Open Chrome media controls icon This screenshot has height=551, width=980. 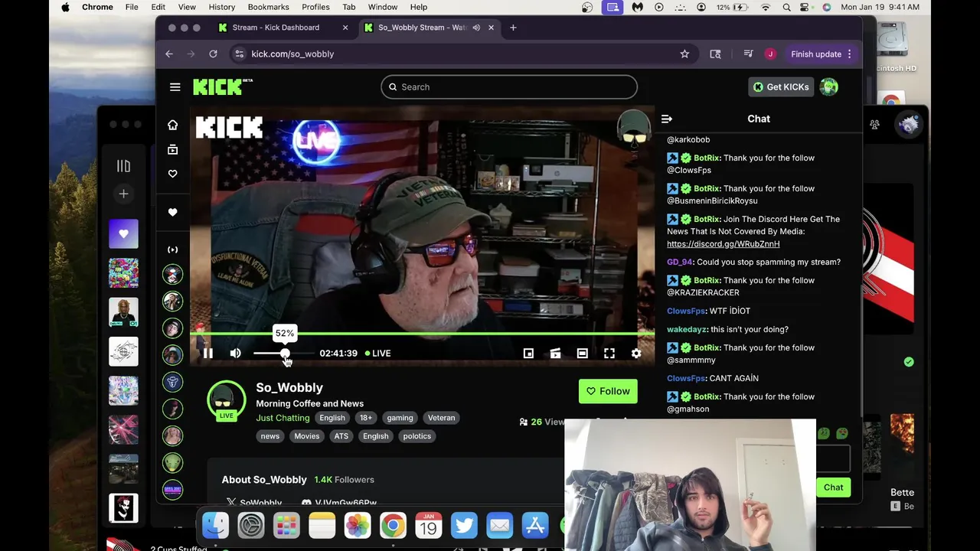(x=748, y=54)
